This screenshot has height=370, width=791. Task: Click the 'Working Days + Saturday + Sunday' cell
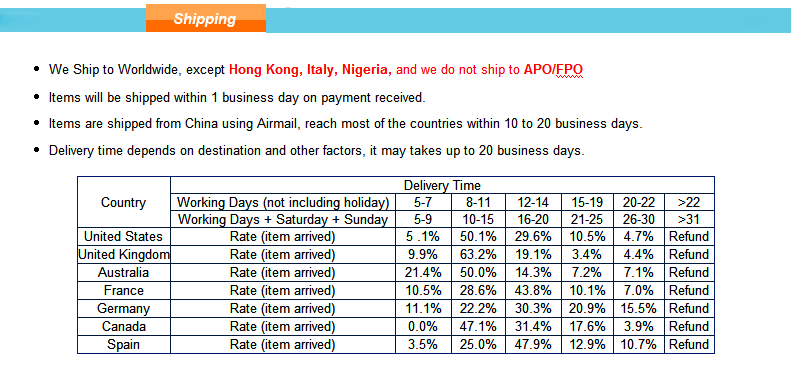click(x=283, y=220)
